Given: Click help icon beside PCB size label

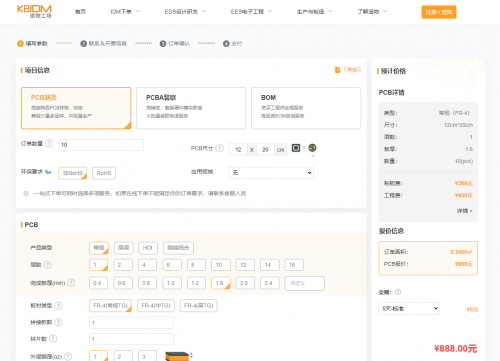Looking at the screenshot, I should [219, 148].
